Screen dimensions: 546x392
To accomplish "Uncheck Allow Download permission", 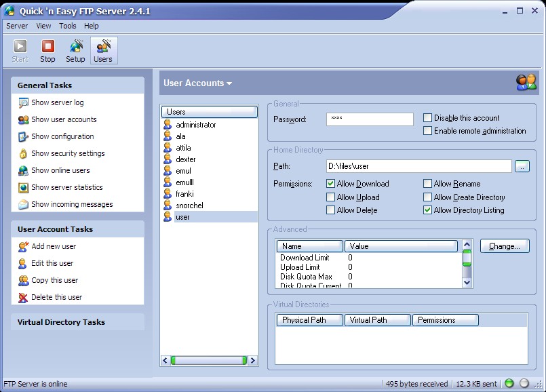I will click(330, 184).
